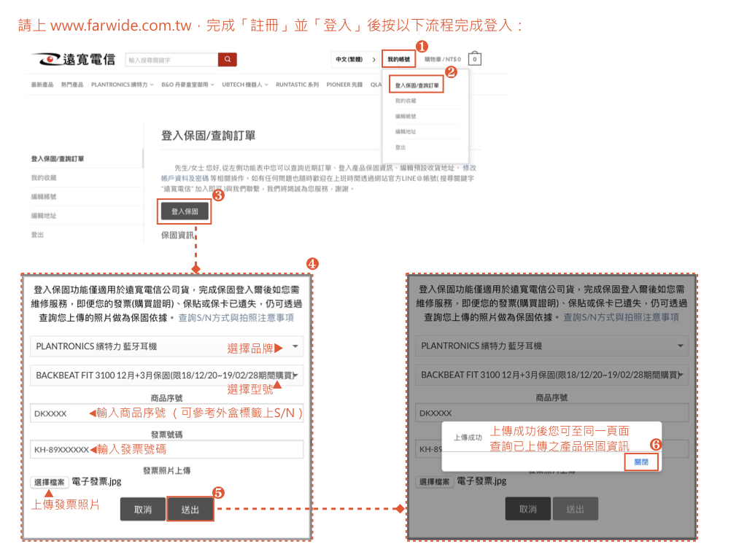Viewport: 747px width, 560px height.
Task: Open brand dropdown in left warranty form
Action: click(x=166, y=346)
